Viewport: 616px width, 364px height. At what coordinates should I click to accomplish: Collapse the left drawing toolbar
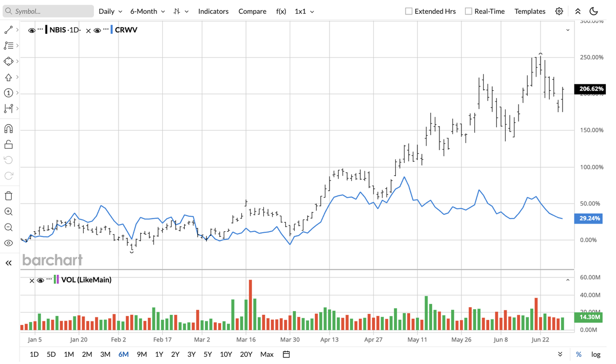[8, 263]
